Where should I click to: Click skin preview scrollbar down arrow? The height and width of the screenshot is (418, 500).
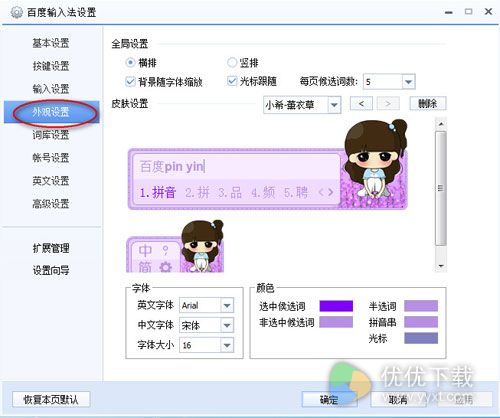click(x=441, y=266)
